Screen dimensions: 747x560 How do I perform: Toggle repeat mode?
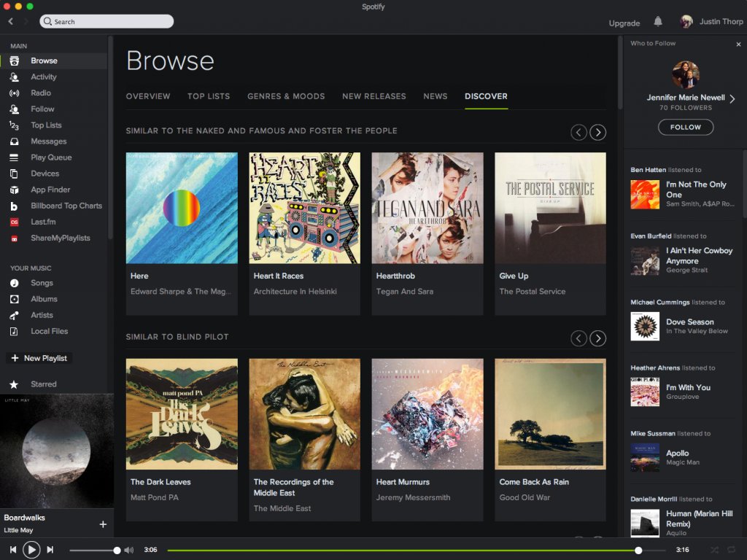point(731,550)
